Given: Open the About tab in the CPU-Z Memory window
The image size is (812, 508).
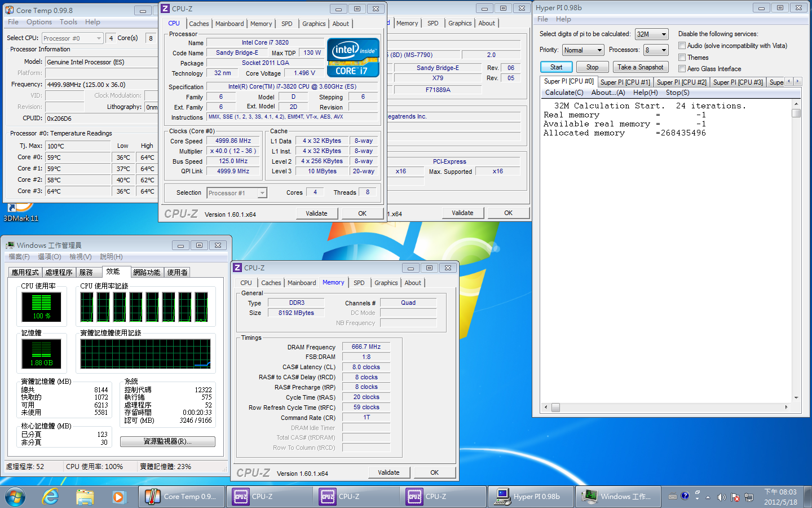Looking at the screenshot, I should point(413,283).
